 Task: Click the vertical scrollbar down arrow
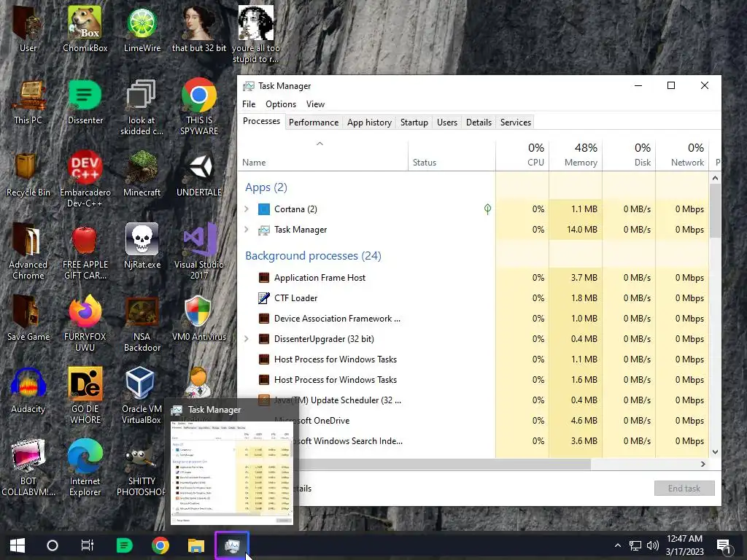(715, 452)
